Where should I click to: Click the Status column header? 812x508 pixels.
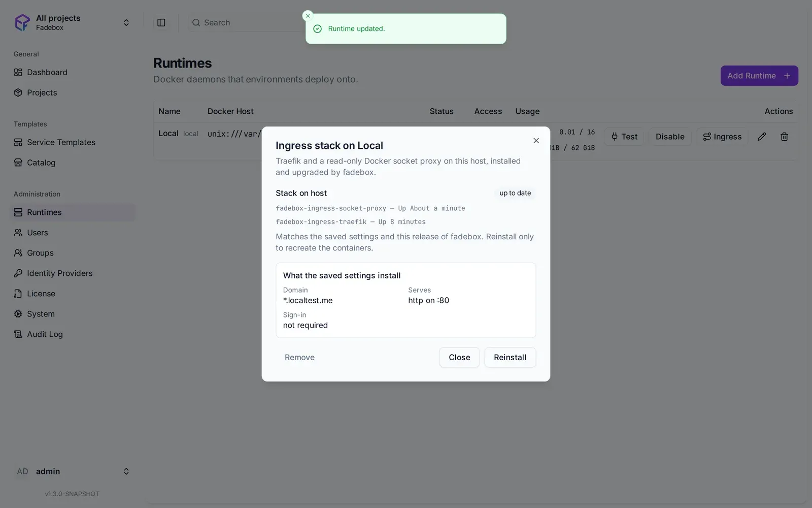click(x=442, y=111)
